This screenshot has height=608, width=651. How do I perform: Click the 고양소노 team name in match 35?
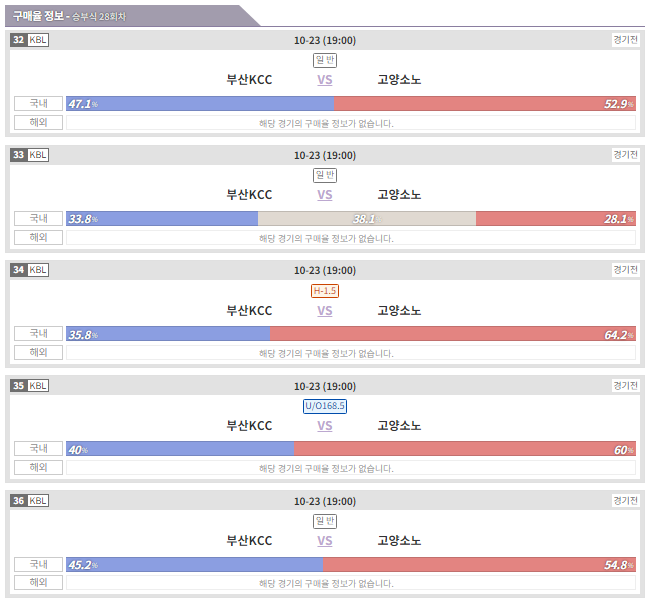[x=399, y=426]
